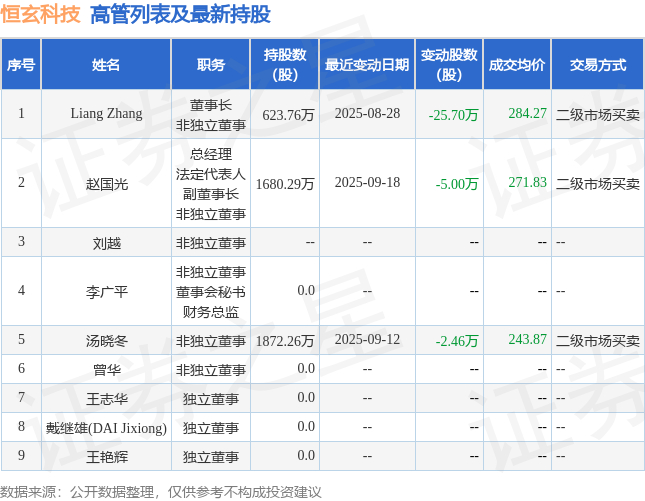Click the holding value 1680.29万

tap(285, 184)
